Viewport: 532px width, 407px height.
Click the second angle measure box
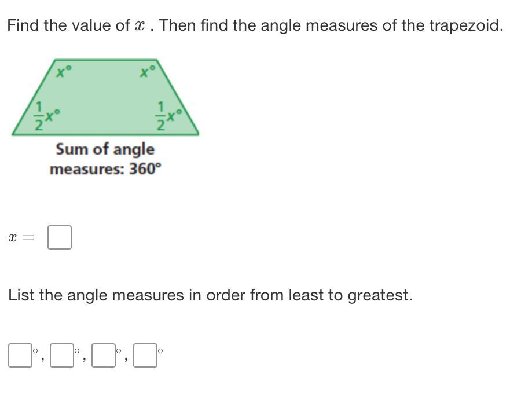[62, 355]
